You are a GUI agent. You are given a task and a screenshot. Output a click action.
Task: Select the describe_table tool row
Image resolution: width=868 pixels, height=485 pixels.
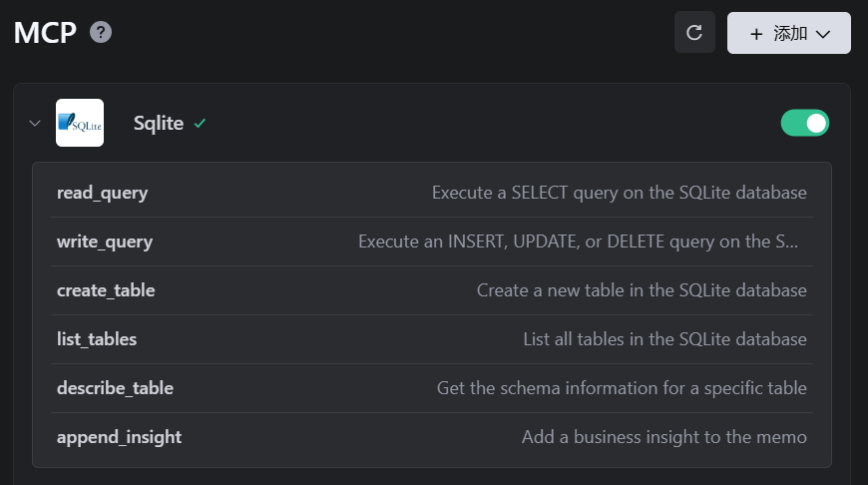432,388
